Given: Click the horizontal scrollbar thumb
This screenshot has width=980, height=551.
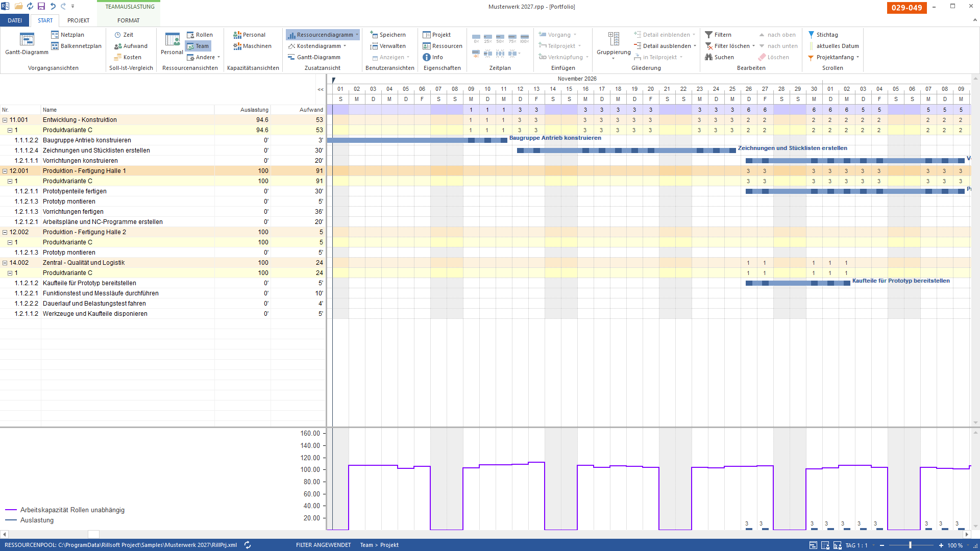Looking at the screenshot, I should [93, 534].
